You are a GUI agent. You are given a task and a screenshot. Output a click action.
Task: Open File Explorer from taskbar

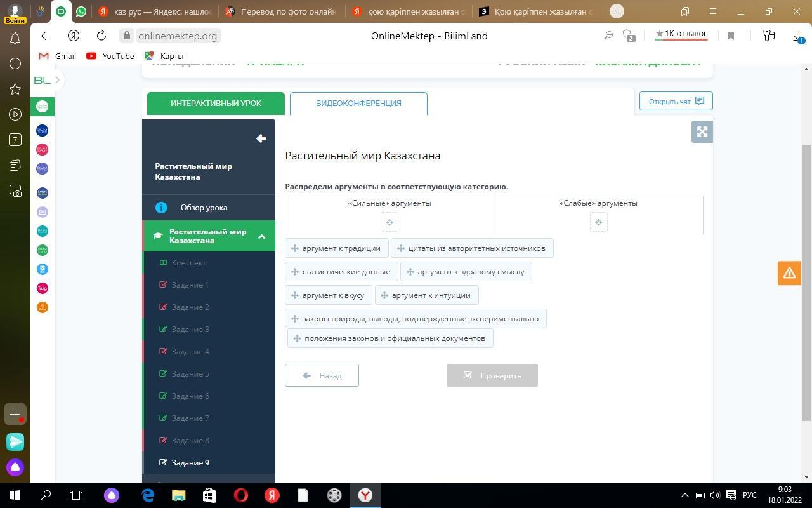point(178,495)
